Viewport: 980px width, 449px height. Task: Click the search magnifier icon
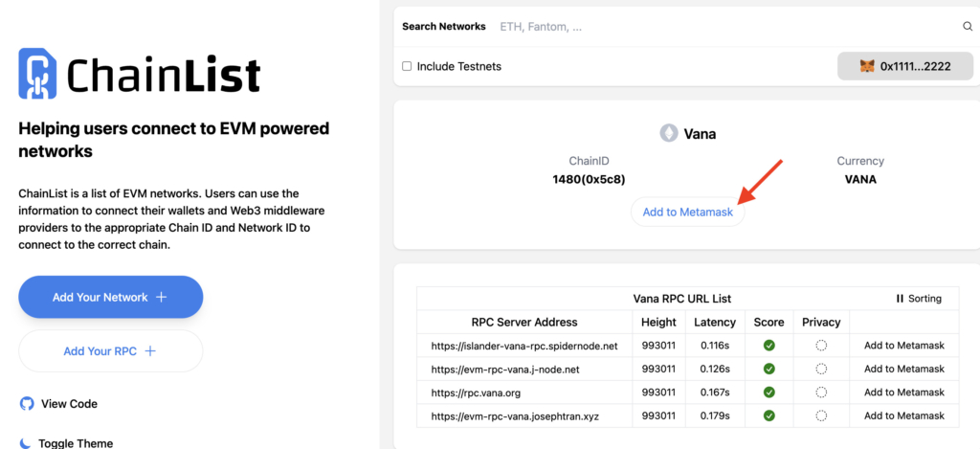[967, 26]
